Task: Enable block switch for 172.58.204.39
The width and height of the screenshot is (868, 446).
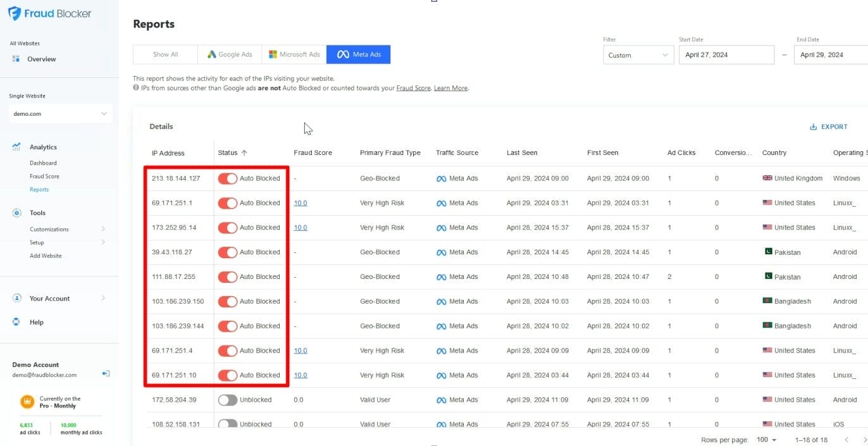Action: (228, 400)
